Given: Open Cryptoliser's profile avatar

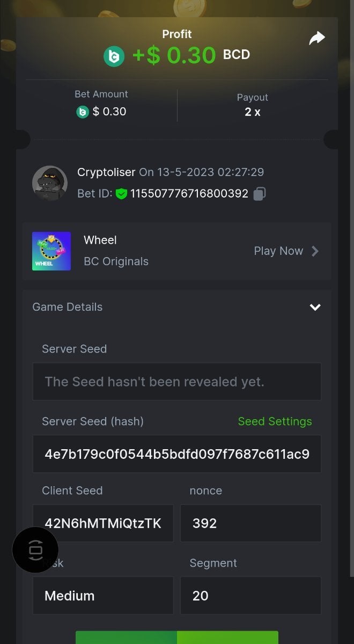Looking at the screenshot, I should (50, 184).
